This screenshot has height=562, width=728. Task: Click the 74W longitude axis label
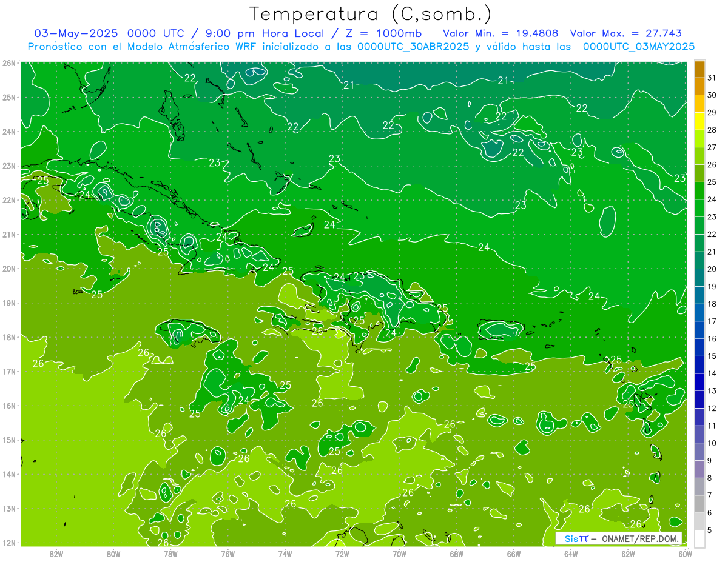click(x=285, y=554)
